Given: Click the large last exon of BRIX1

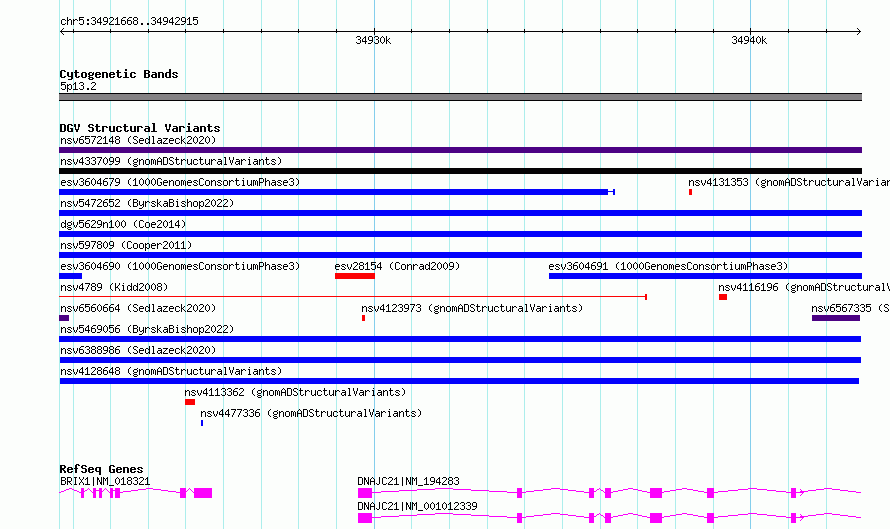Looking at the screenshot, I should (x=203, y=493).
